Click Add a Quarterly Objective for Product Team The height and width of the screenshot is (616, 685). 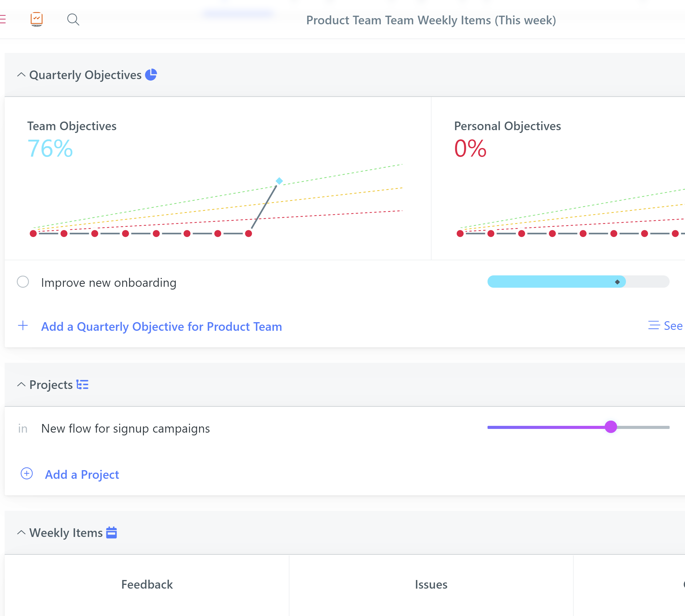click(x=161, y=327)
